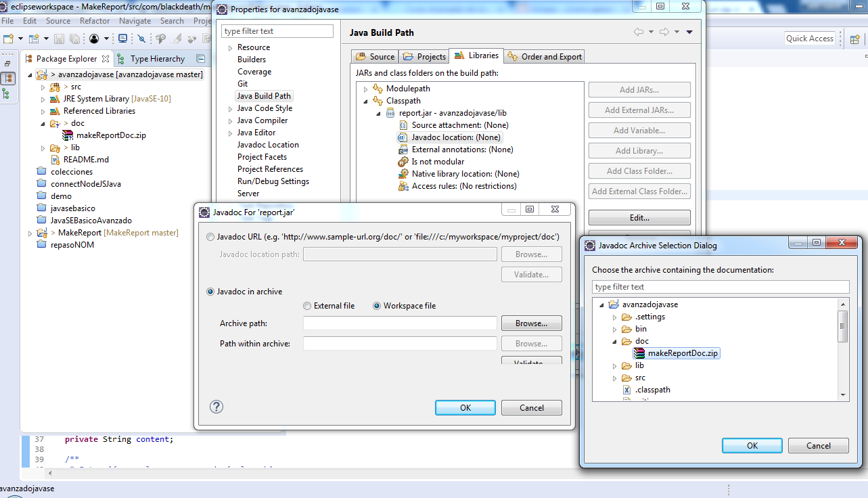This screenshot has width=868, height=498.
Task: Open the user profile icon in toolbar
Action: click(94, 39)
